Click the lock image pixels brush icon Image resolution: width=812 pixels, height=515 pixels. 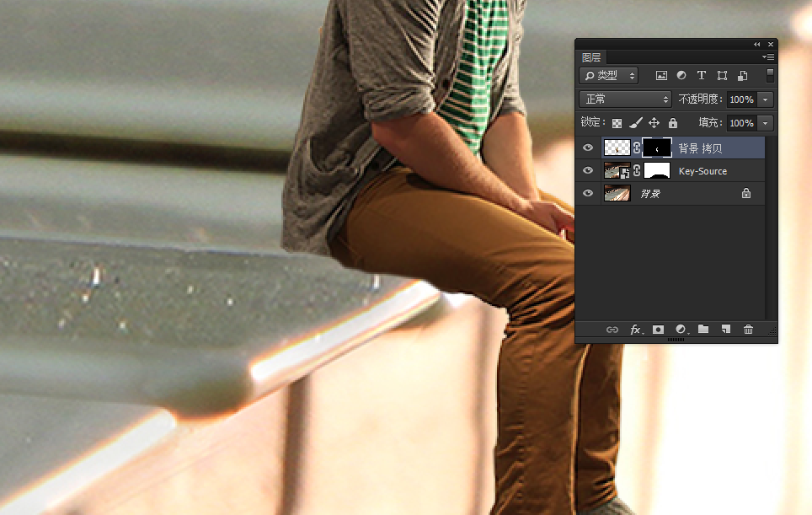click(x=636, y=123)
